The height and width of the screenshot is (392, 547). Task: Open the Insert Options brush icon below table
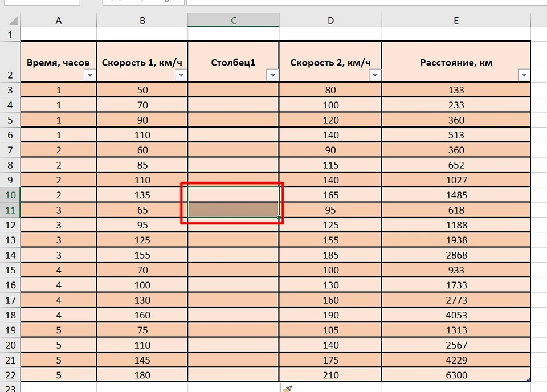point(288,388)
